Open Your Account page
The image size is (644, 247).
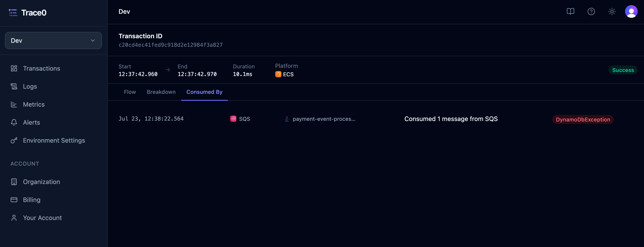[42, 218]
